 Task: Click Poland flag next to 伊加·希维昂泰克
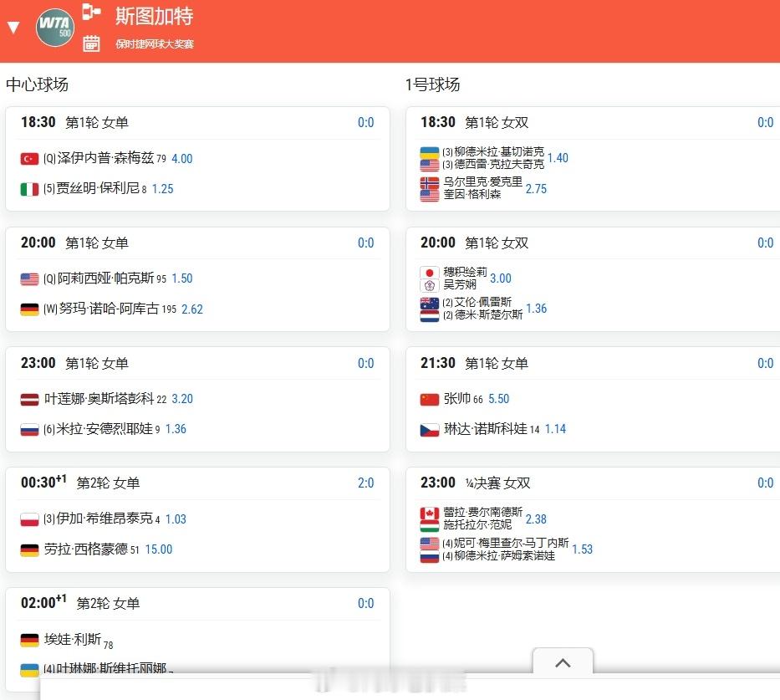tap(29, 519)
